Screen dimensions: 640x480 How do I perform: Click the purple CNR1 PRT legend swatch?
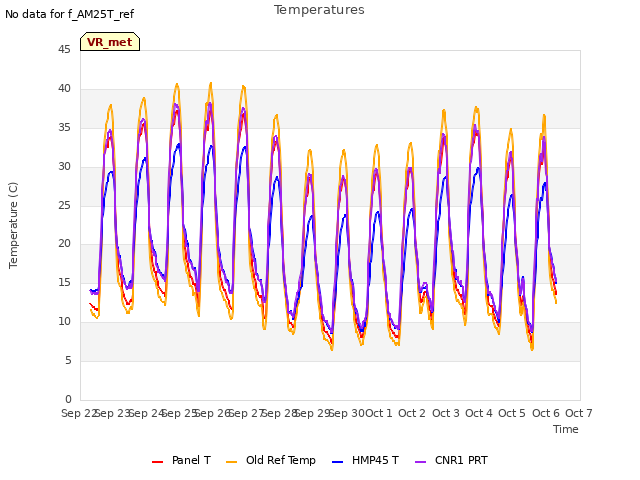point(420,462)
